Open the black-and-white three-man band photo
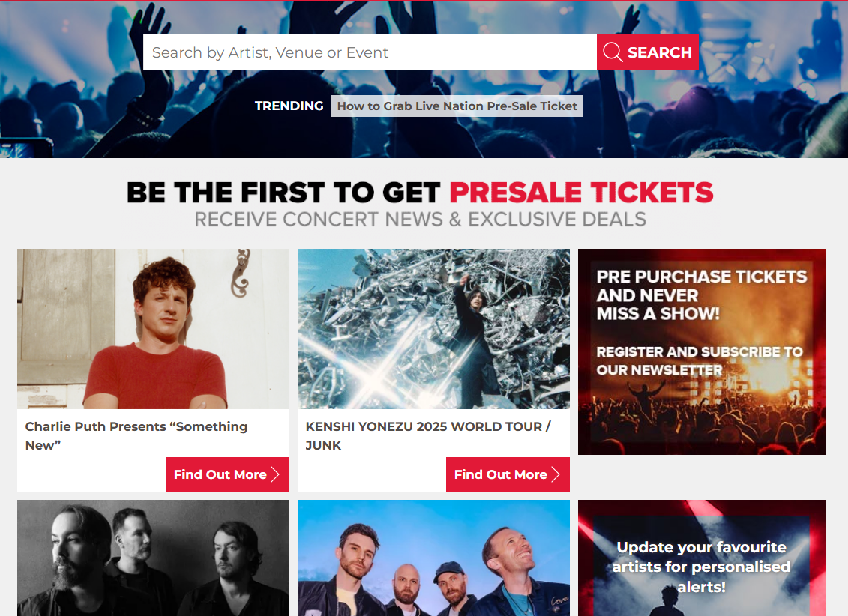 tap(153, 558)
